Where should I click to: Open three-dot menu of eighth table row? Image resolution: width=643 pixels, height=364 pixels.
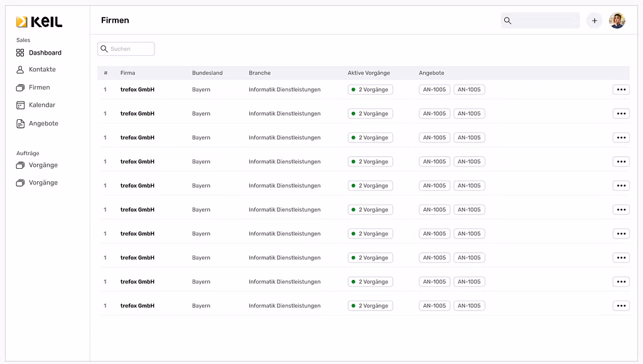pos(621,258)
